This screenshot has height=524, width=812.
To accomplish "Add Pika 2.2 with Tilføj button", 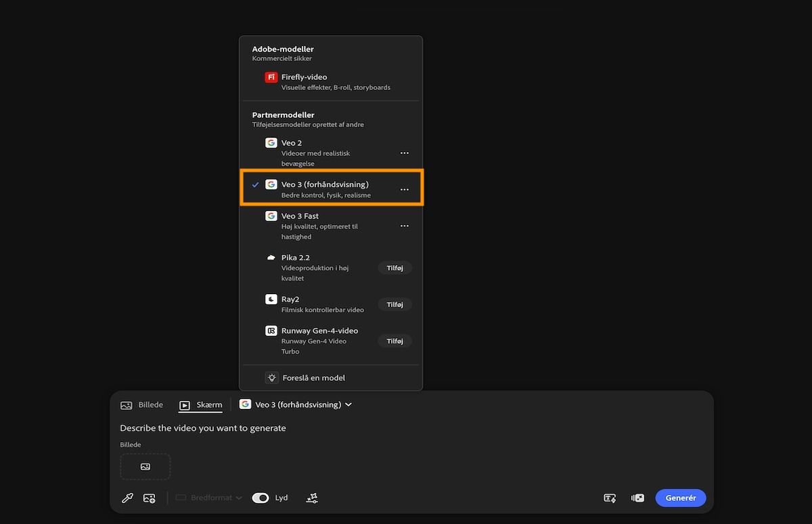I will pos(394,268).
